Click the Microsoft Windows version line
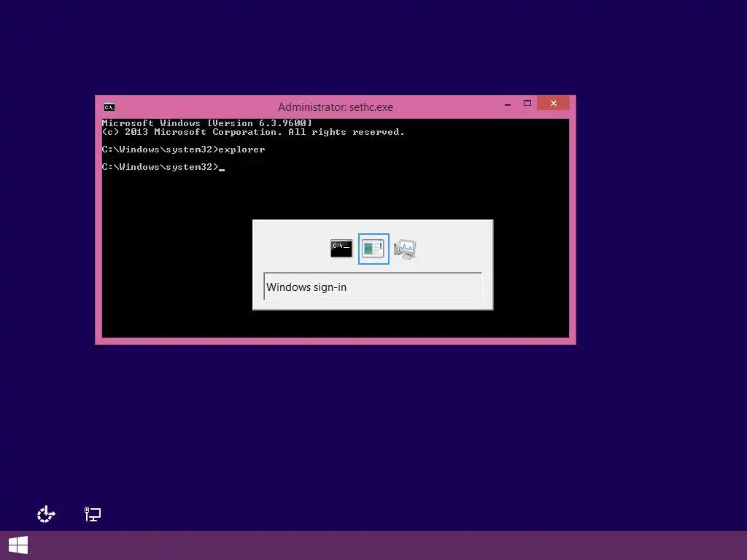Screen dimensions: 747x560 [x=206, y=122]
